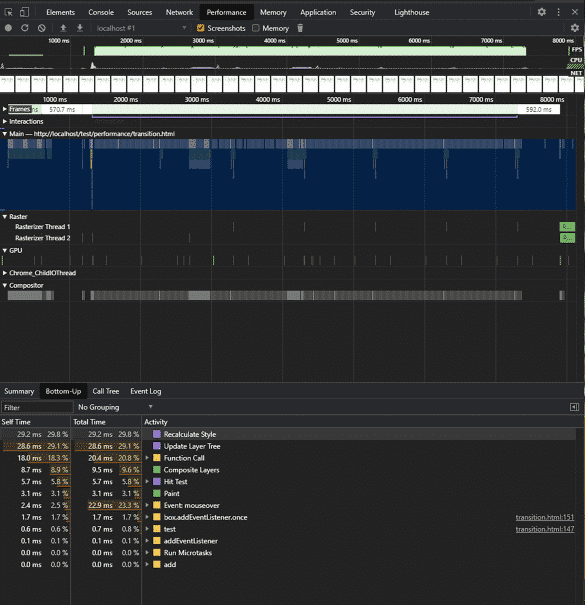
Task: Open capture settings gear in Performance toolbar
Action: click(575, 28)
